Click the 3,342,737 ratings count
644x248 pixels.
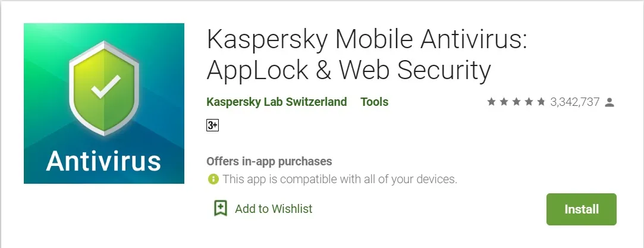574,102
